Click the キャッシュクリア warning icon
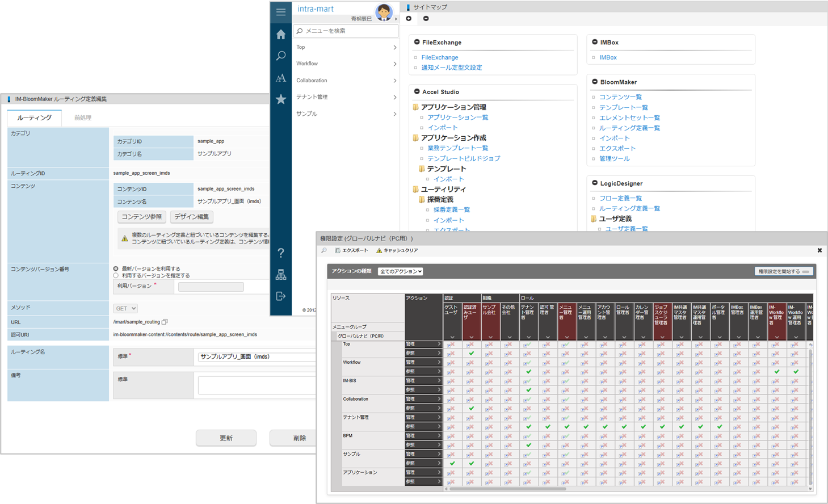This screenshot has height=504, width=828. (x=379, y=250)
